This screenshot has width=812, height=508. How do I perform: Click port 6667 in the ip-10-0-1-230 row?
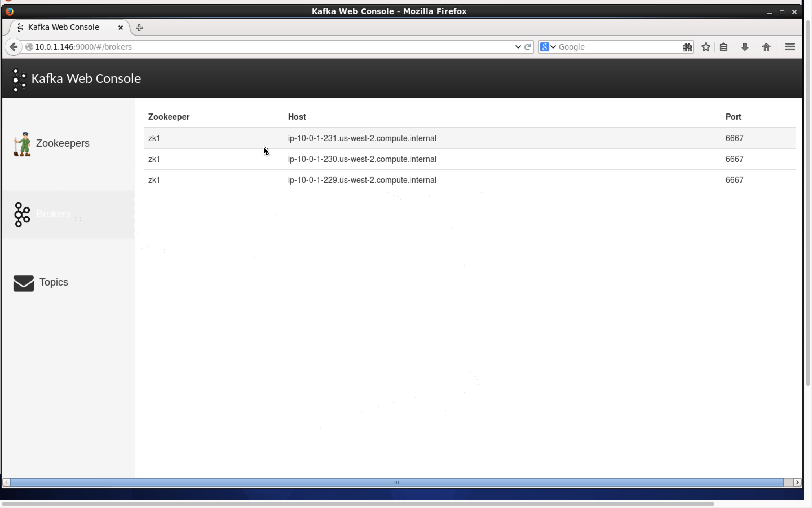(x=734, y=159)
